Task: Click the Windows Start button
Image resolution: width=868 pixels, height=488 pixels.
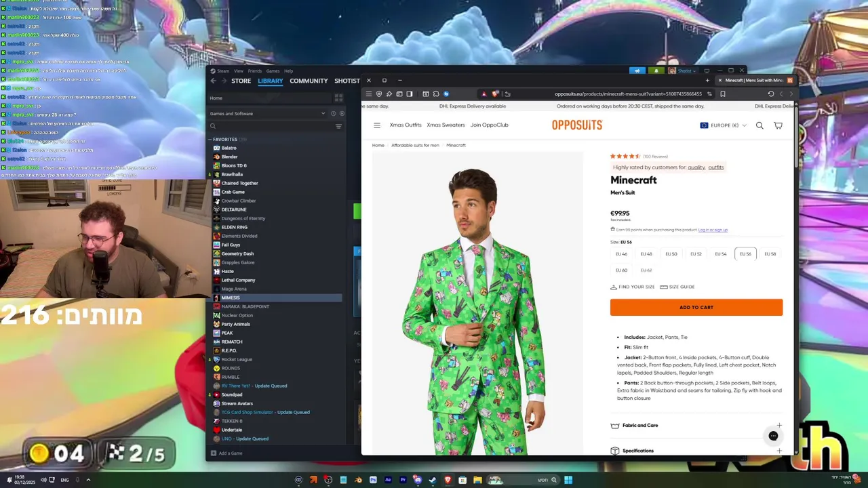Action: (568, 480)
